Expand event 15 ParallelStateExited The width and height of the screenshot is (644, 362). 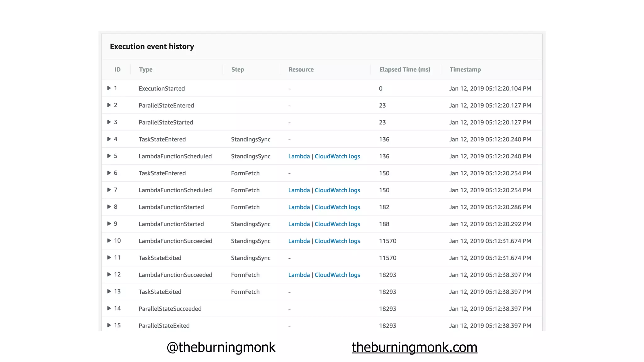[109, 326]
